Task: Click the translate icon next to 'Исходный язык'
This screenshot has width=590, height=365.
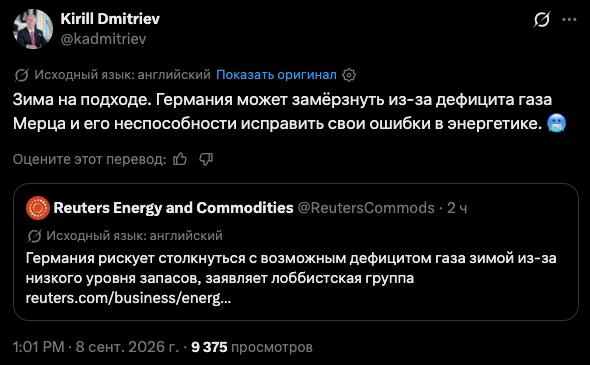Action: pos(21,75)
